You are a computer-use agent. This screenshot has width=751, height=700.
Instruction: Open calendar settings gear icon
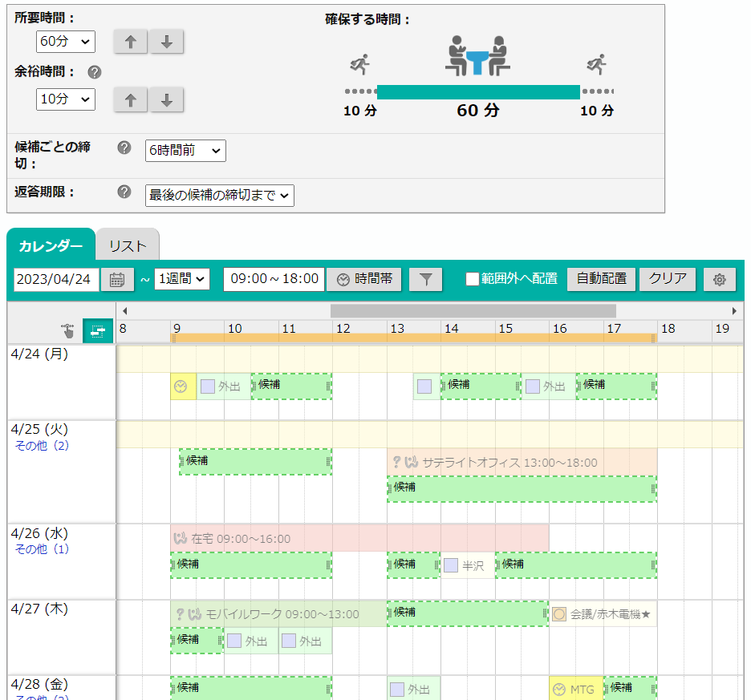(x=719, y=280)
